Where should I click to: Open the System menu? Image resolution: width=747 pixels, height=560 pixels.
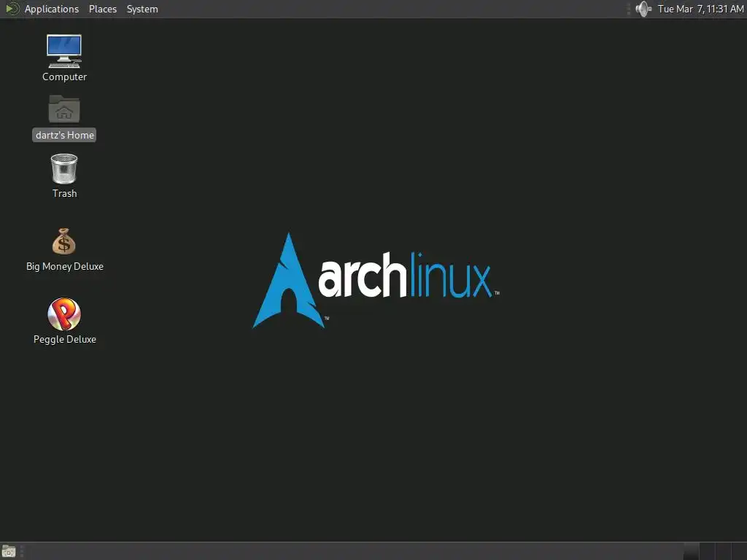pos(142,9)
